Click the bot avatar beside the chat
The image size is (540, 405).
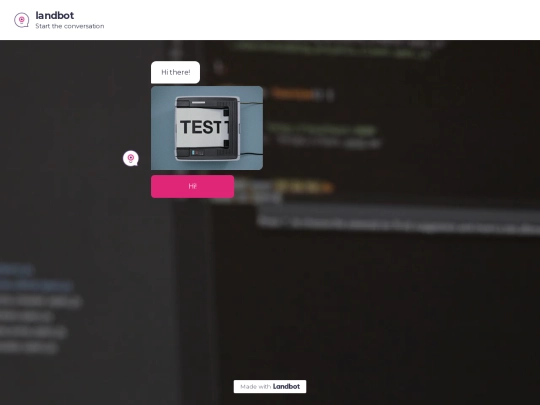[131, 158]
